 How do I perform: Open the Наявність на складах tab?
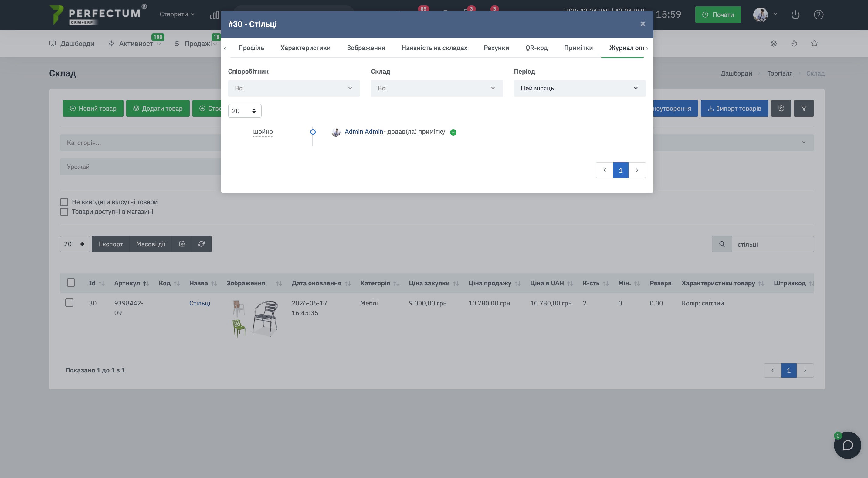tap(434, 48)
